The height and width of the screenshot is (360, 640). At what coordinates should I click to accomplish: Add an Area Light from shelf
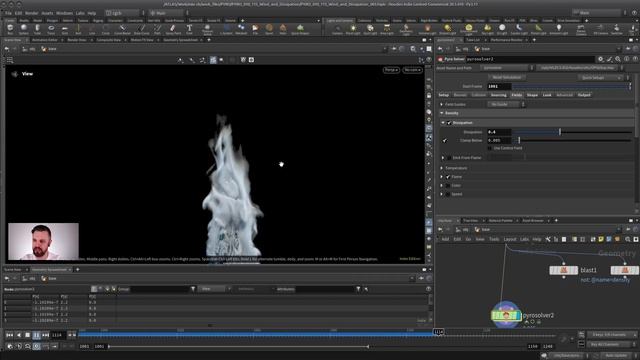tap(387, 29)
